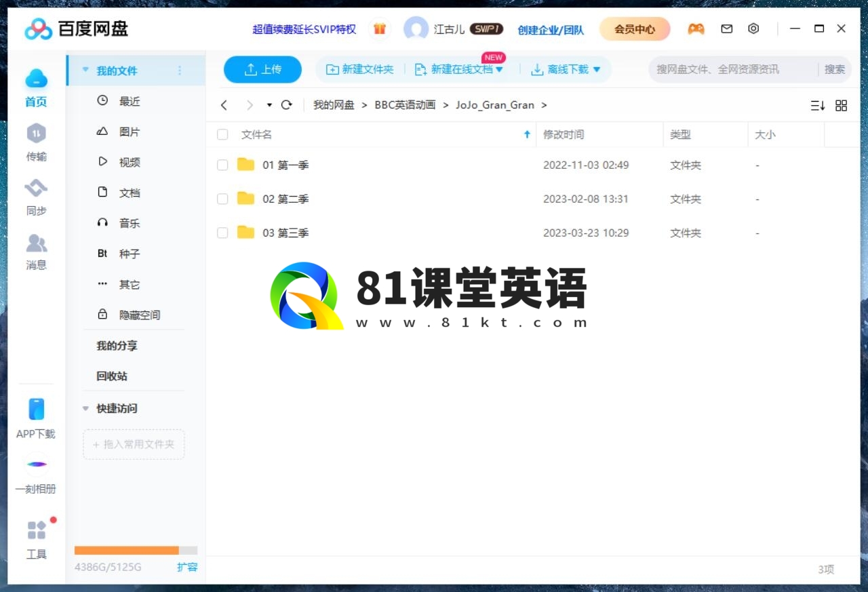Open 我的分享 in the sidebar

[x=117, y=346]
